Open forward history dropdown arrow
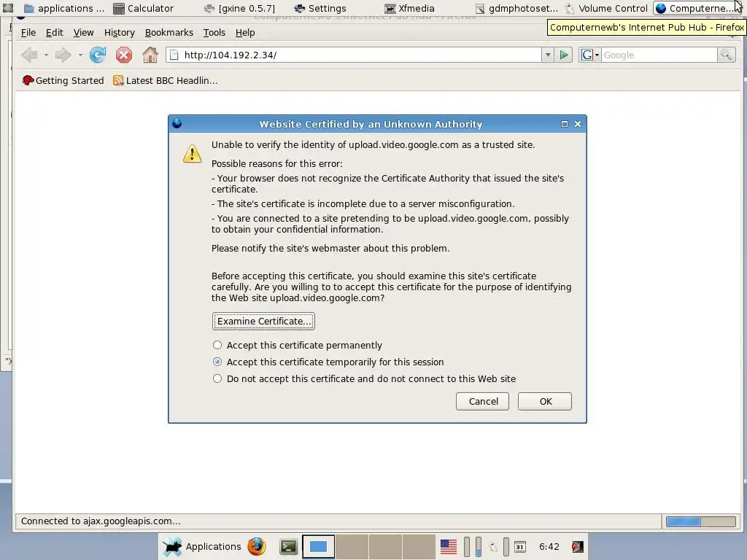747x560 pixels. (x=80, y=55)
